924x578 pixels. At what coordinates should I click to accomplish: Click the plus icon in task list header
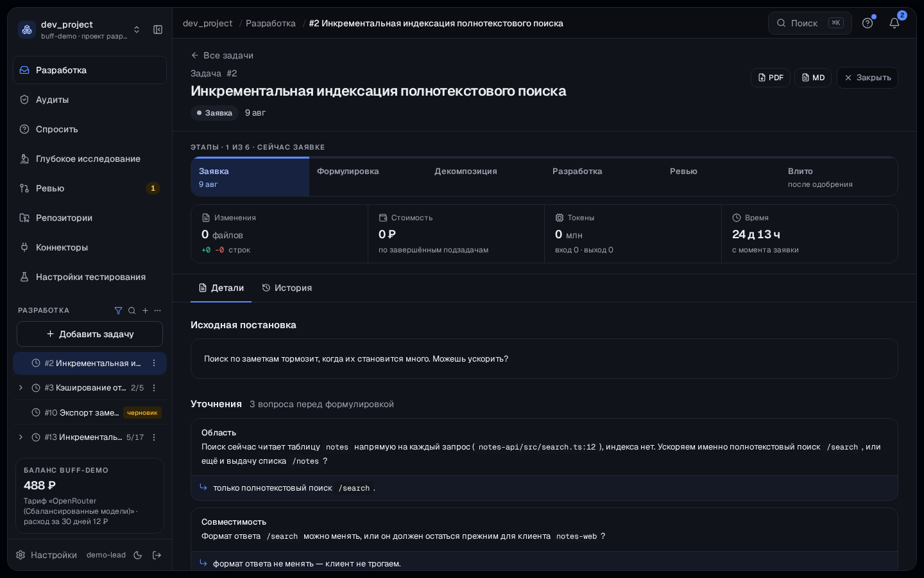click(145, 310)
